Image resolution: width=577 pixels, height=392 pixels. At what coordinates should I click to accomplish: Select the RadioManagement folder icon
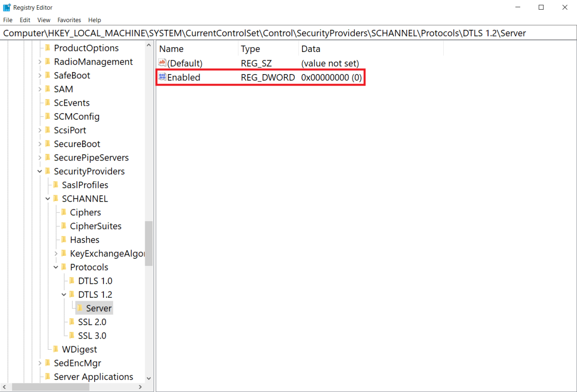[48, 62]
